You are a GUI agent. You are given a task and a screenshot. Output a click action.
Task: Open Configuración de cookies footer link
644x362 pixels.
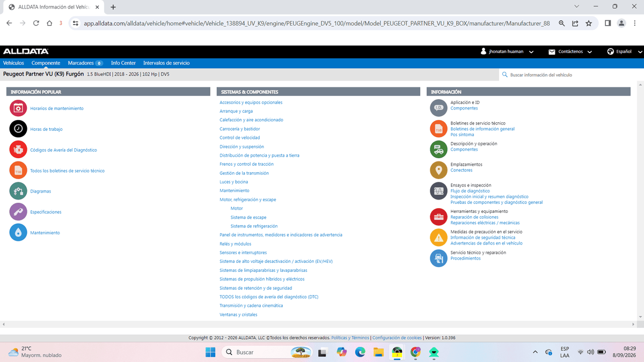397,338
